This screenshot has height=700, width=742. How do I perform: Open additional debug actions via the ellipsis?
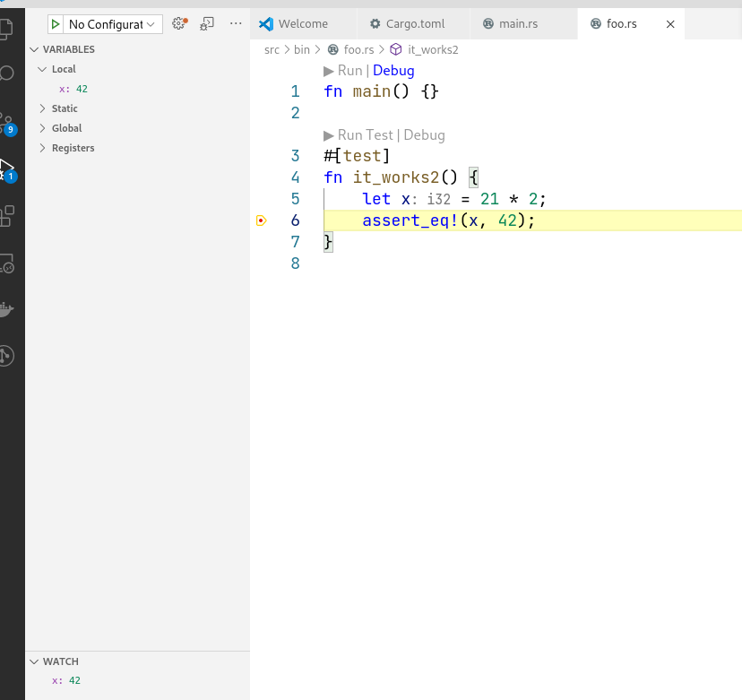point(235,24)
